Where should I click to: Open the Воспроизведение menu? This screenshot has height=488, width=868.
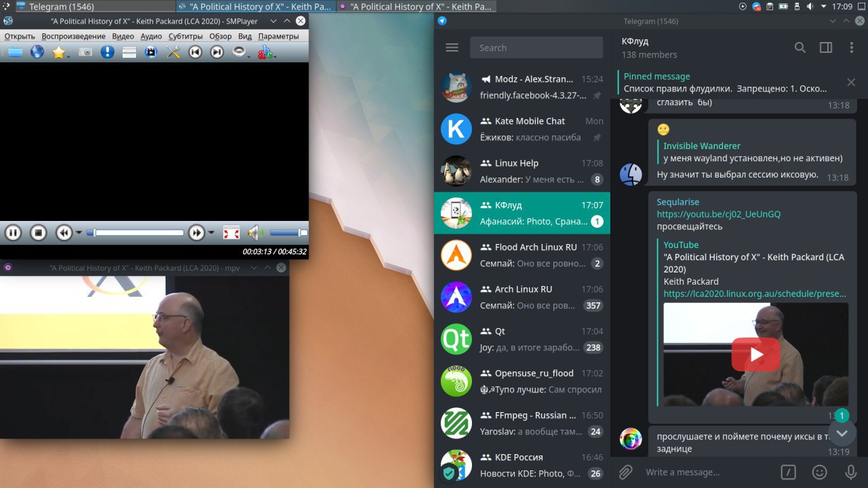[x=73, y=37]
